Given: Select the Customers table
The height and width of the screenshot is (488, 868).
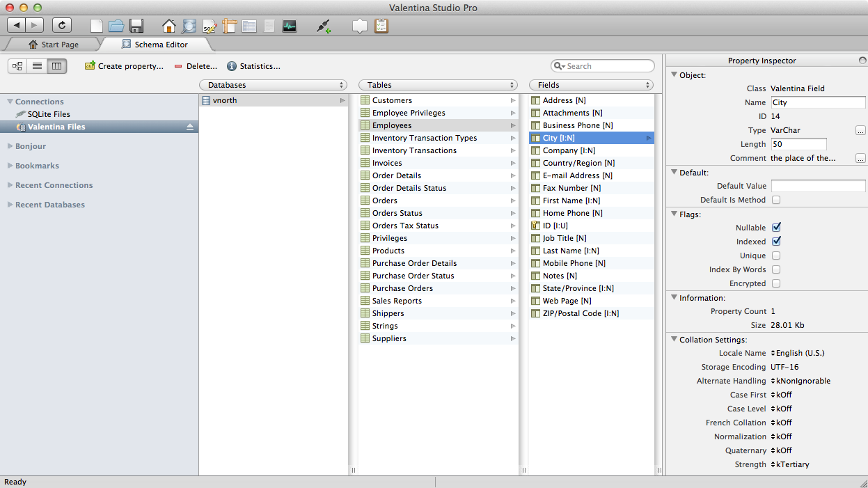Looking at the screenshot, I should point(439,100).
